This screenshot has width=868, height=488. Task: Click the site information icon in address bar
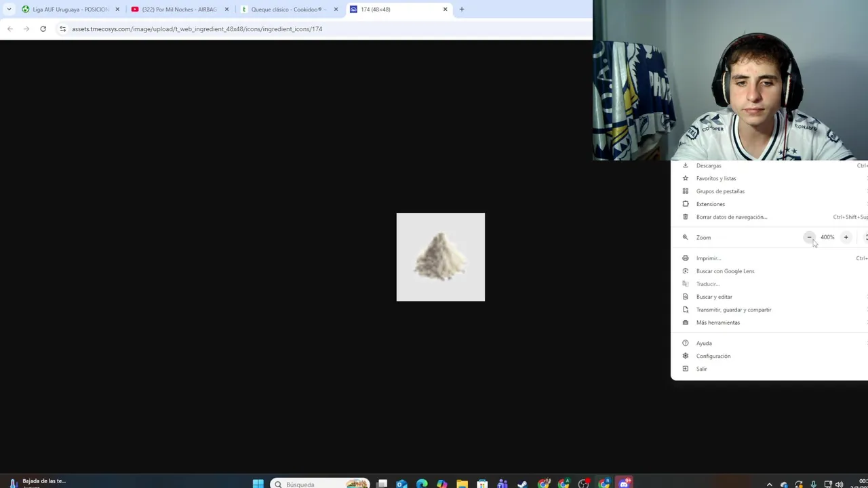[x=62, y=28]
